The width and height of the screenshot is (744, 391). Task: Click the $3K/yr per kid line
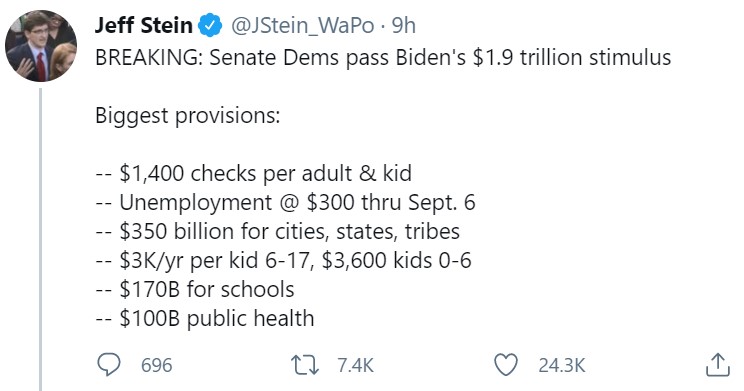(x=283, y=261)
